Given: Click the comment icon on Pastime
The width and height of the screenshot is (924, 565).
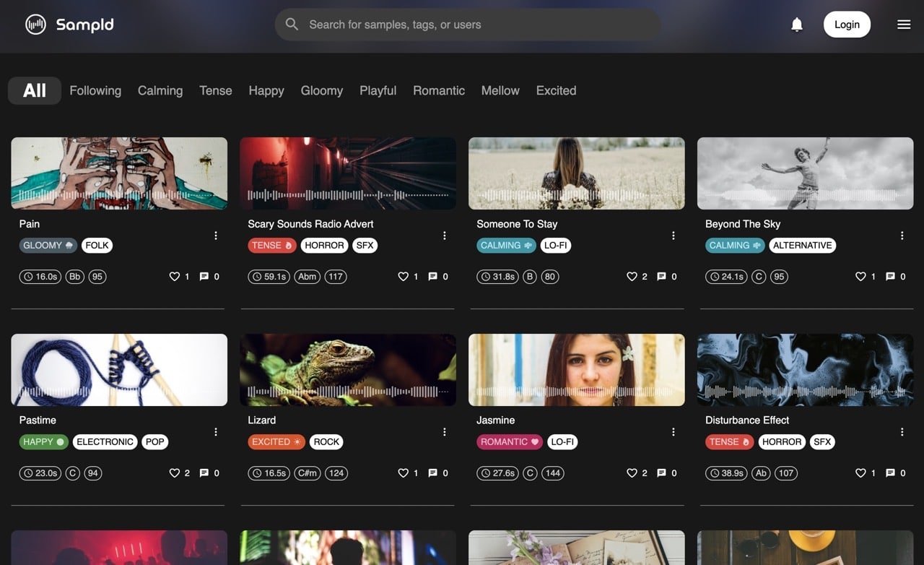Looking at the screenshot, I should pos(204,473).
